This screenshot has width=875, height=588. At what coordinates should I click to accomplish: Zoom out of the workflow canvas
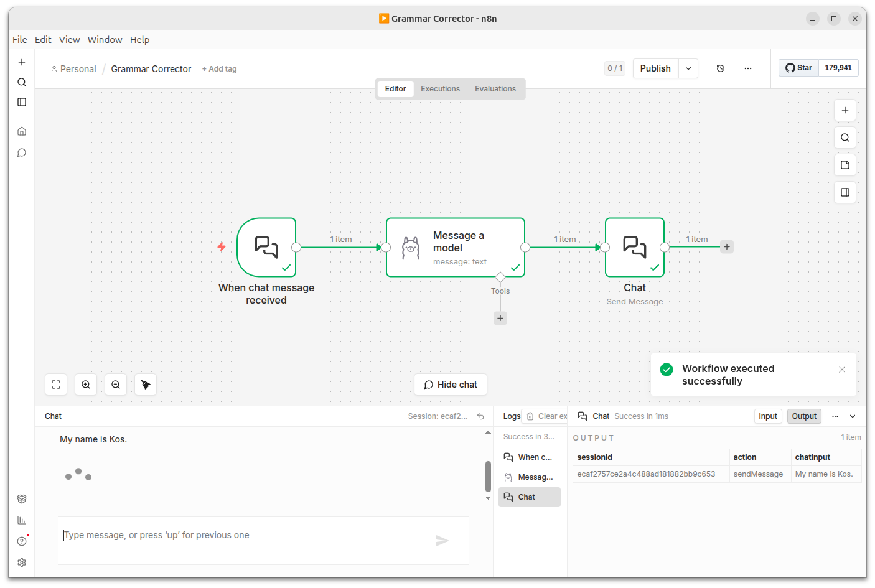click(116, 385)
